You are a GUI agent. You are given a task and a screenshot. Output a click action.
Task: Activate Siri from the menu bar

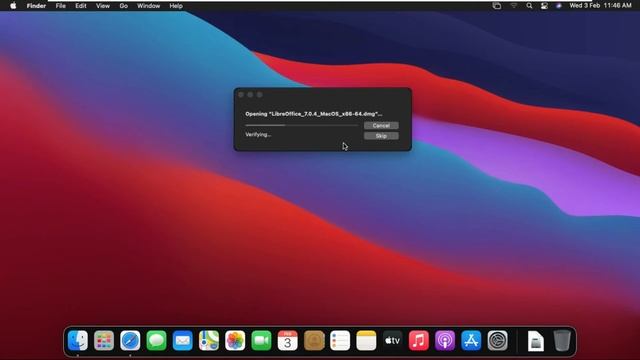(x=559, y=6)
